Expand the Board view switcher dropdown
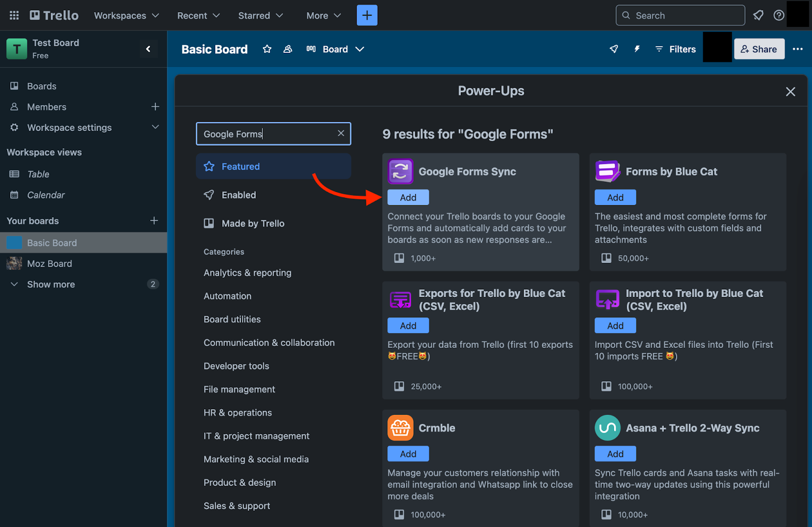Screen dimensions: 812x527 [x=360, y=49]
